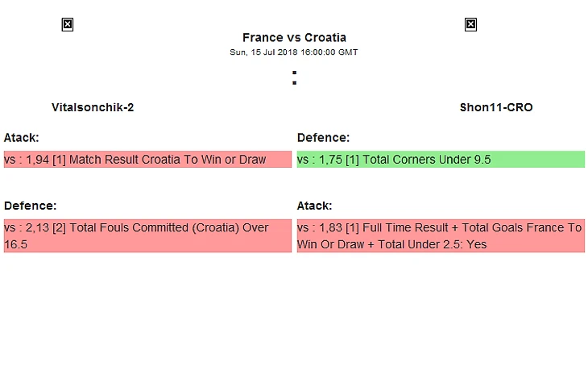Click the France vs Croatia match title
This screenshot has height=387, width=588.
294,38
